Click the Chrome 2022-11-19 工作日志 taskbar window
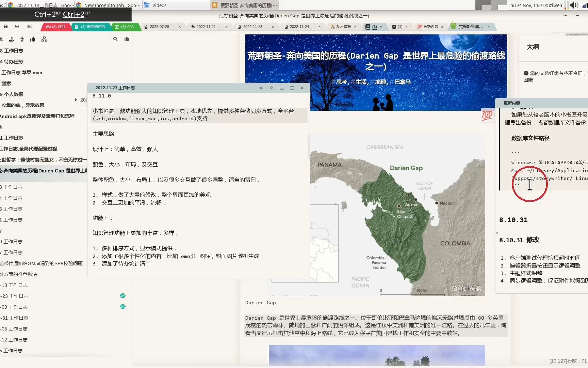The width and height of the screenshot is (588, 368). pyautogui.click(x=40, y=5)
